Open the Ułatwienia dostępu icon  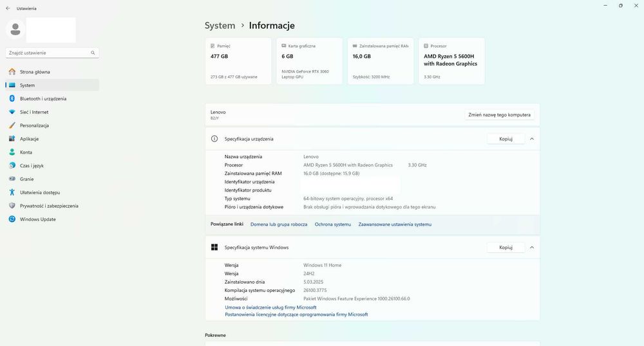[x=12, y=192]
